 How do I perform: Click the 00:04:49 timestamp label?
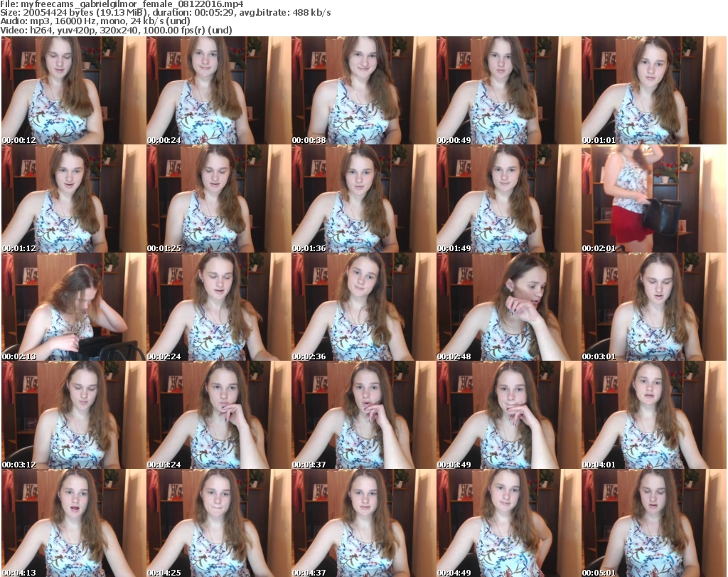(454, 572)
